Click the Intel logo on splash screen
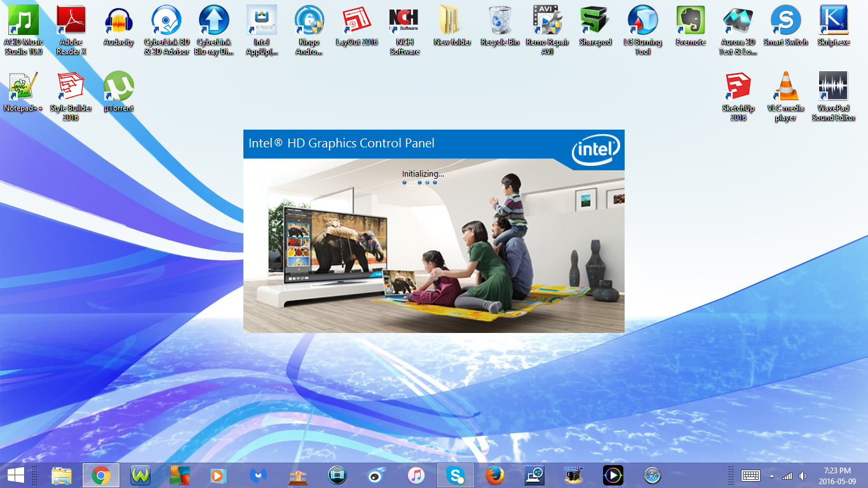Viewport: 868px width, 488px height. [595, 150]
